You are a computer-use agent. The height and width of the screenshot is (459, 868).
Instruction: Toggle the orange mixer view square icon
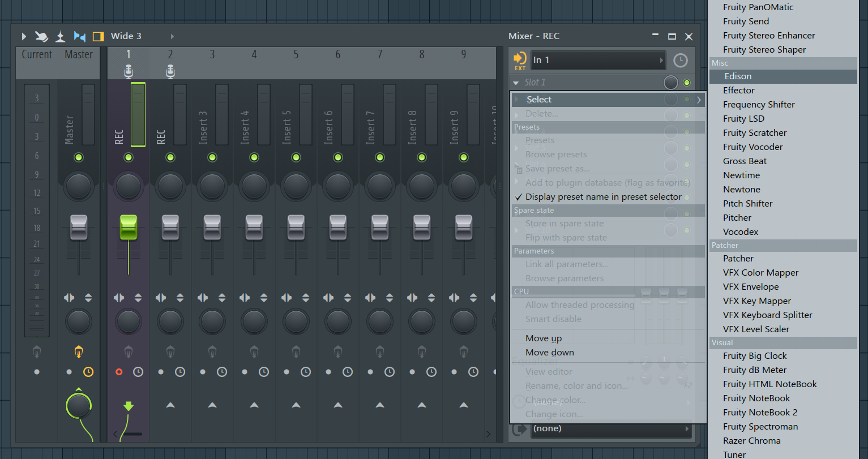pos(99,36)
